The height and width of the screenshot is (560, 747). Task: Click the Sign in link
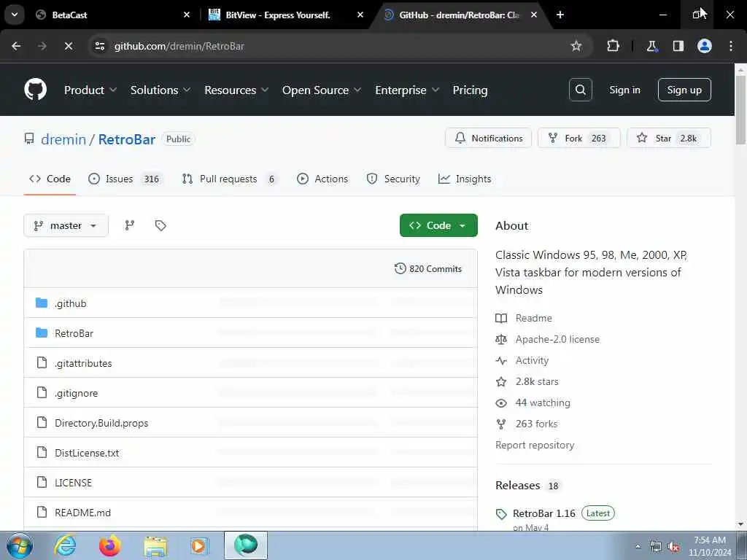tap(624, 90)
